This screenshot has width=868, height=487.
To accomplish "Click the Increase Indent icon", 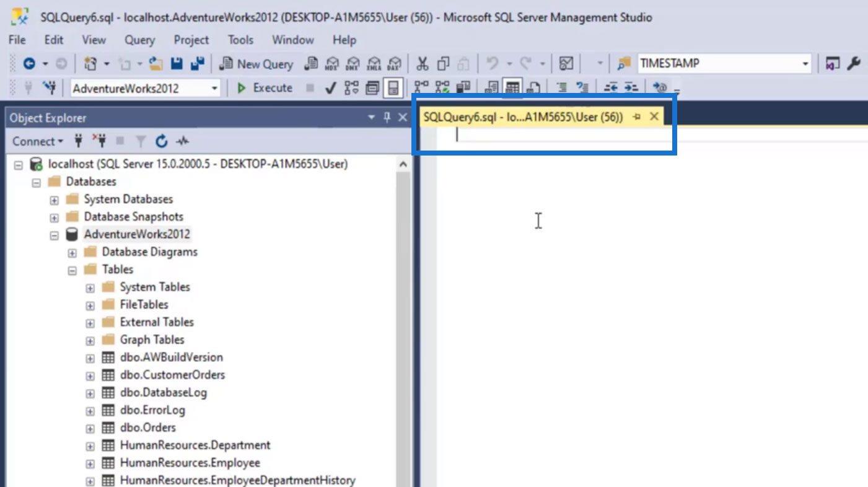I will [x=631, y=87].
